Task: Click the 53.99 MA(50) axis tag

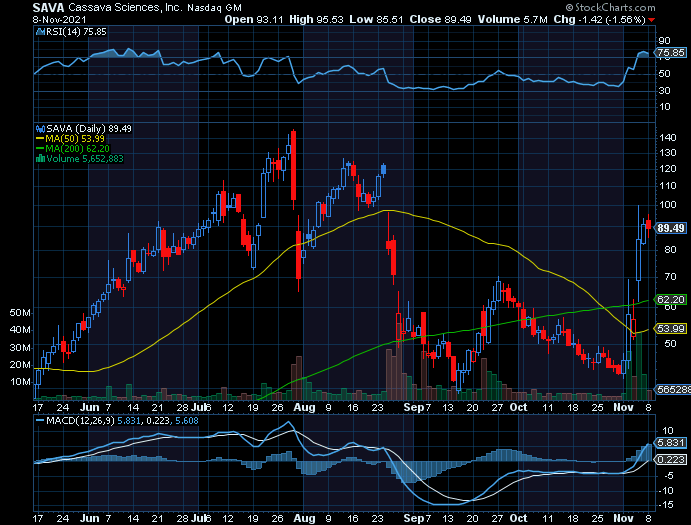Action: [x=671, y=328]
